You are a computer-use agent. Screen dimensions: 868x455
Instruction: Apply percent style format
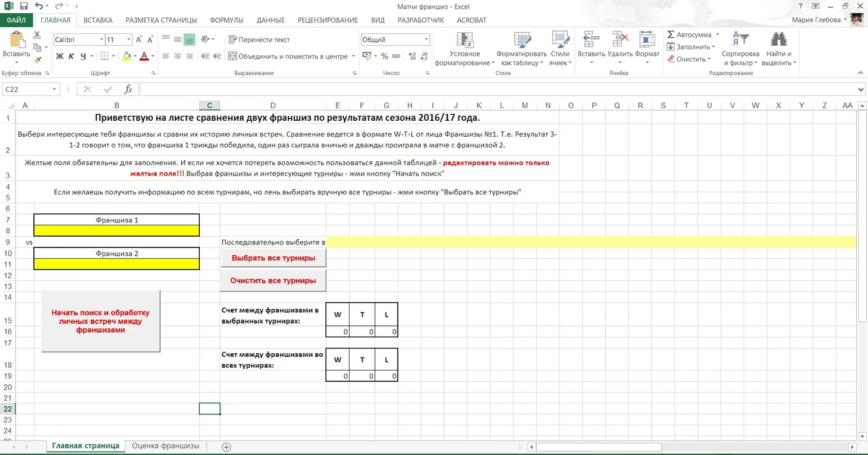(385, 57)
